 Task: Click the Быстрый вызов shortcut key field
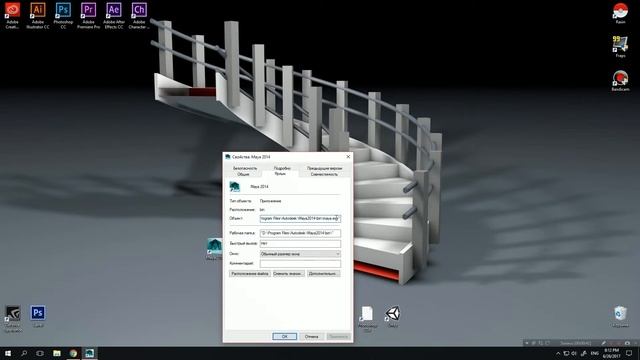[300, 244]
